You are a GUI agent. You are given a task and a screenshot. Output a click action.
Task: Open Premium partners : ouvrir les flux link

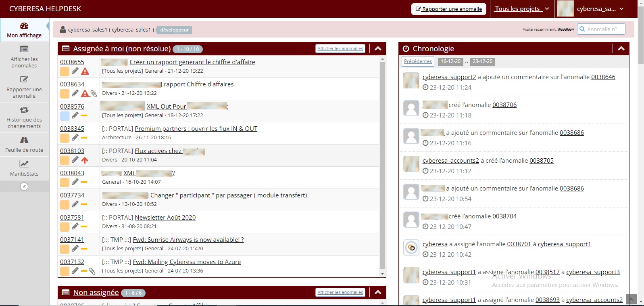(196, 128)
